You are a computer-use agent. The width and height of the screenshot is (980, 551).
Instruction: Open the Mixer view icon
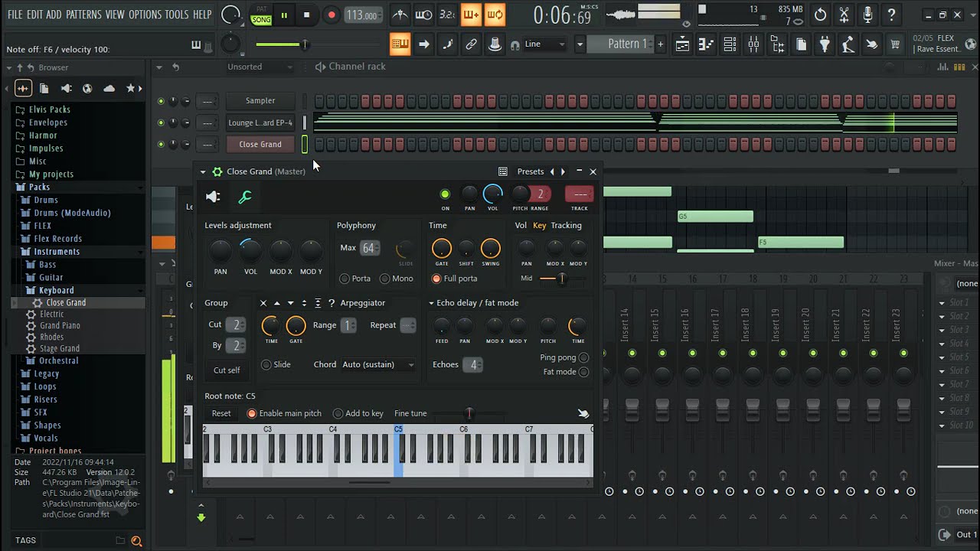pos(753,44)
